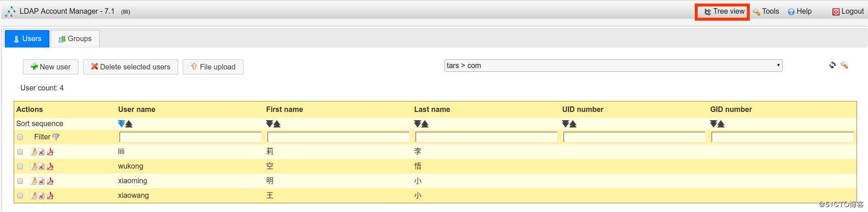The width and height of the screenshot is (868, 212).
Task: Open the 'tars > com' suffix dropdown
Action: (613, 66)
